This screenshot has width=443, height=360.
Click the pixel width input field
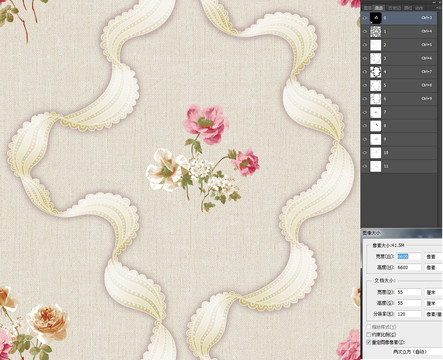point(409,257)
